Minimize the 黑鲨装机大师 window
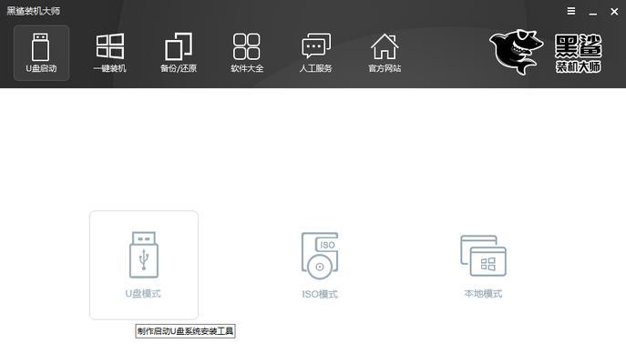This screenshot has height=364, width=626. tap(593, 12)
